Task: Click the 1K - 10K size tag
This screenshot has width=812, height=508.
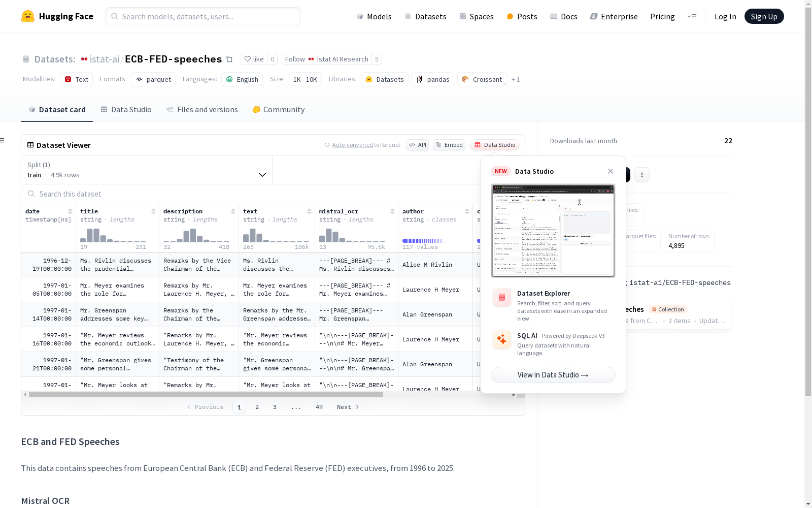Action: click(x=305, y=79)
